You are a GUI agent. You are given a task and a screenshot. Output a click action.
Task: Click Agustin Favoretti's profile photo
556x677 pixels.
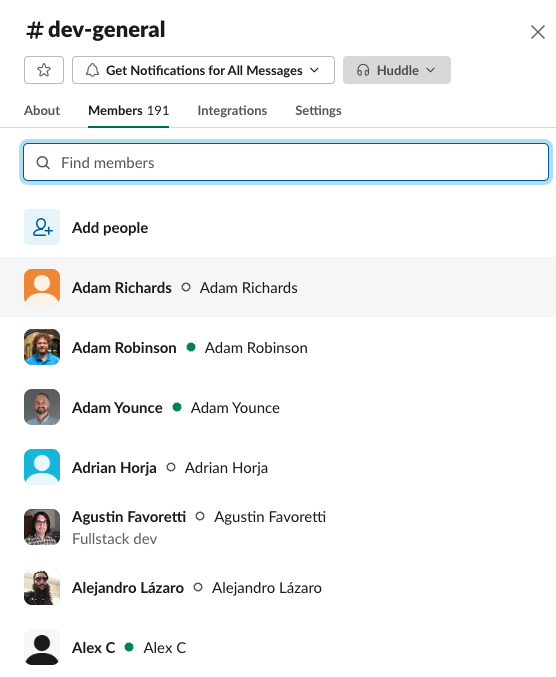click(x=42, y=527)
